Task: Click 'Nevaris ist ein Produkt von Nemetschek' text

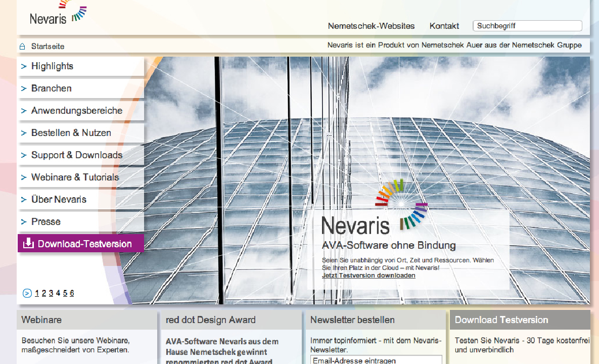Action: tap(454, 45)
